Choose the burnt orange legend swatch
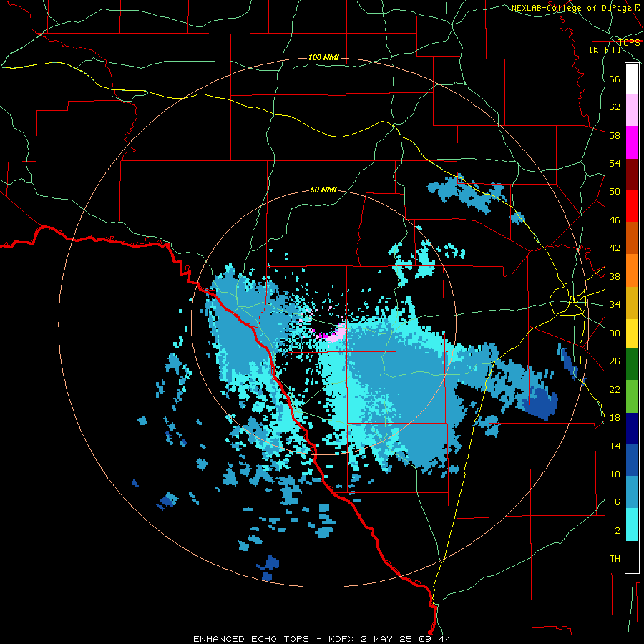 [632, 238]
